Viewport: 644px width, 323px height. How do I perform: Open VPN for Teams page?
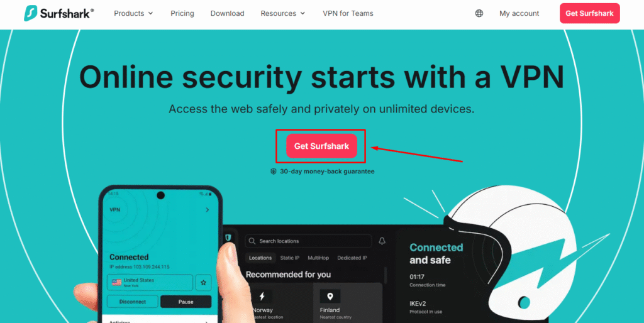pyautogui.click(x=348, y=13)
